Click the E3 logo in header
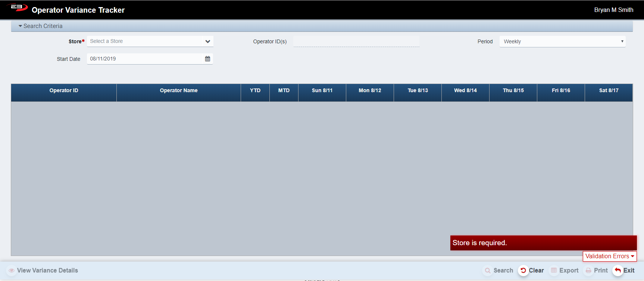 tap(17, 7)
